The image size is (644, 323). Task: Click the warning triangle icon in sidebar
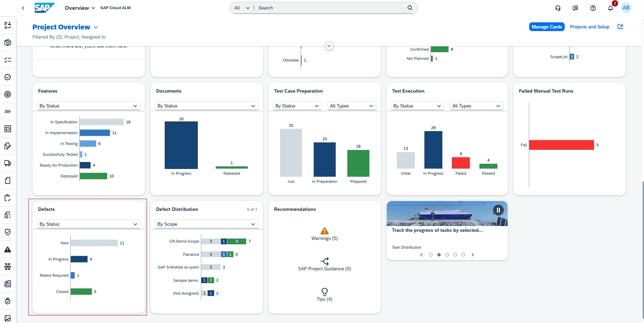[7, 250]
